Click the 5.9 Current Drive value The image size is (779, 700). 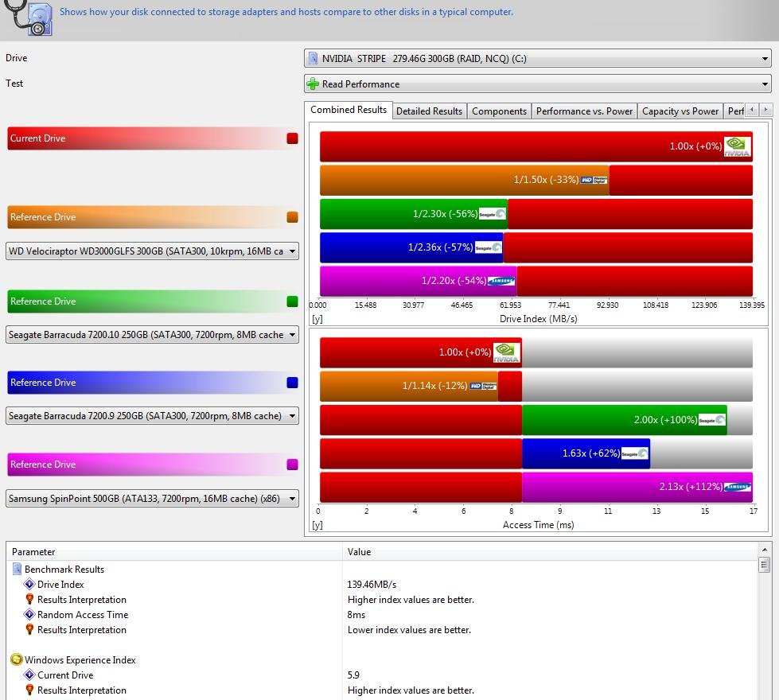click(x=353, y=675)
